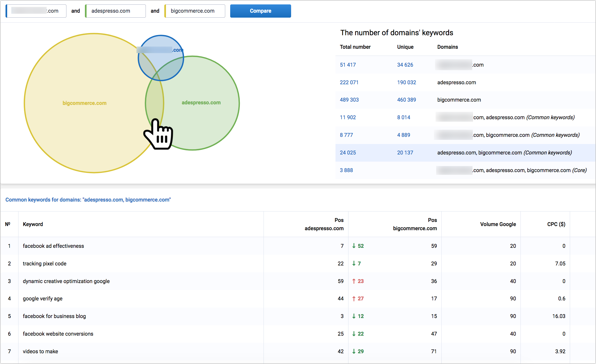Click the green down arrow beside 52
The image size is (596, 364).
click(x=354, y=246)
